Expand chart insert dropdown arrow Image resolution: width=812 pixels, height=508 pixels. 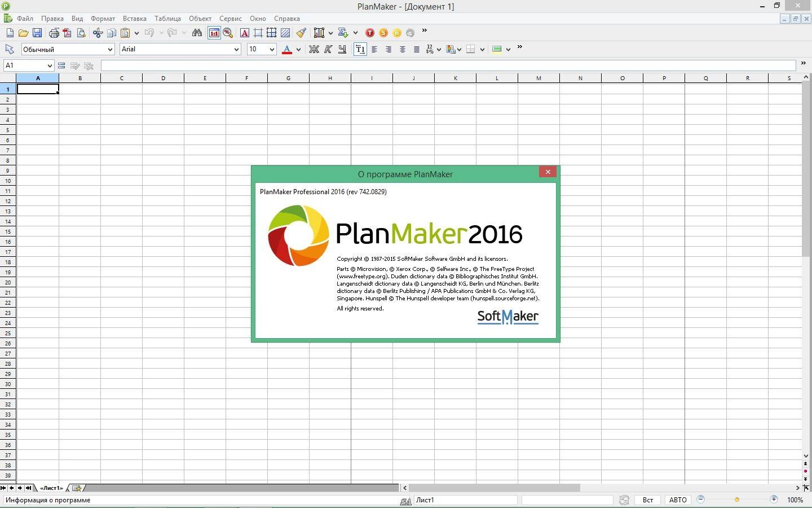point(330,33)
